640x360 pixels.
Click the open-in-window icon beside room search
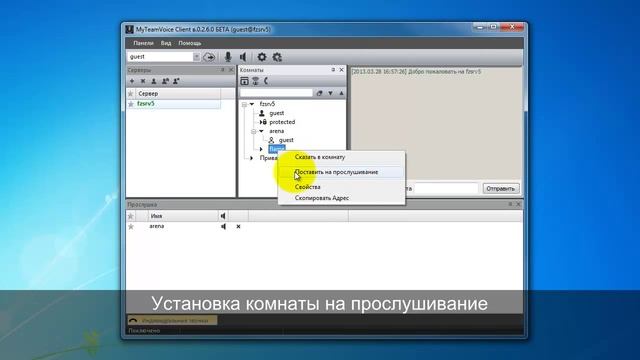pos(319,93)
